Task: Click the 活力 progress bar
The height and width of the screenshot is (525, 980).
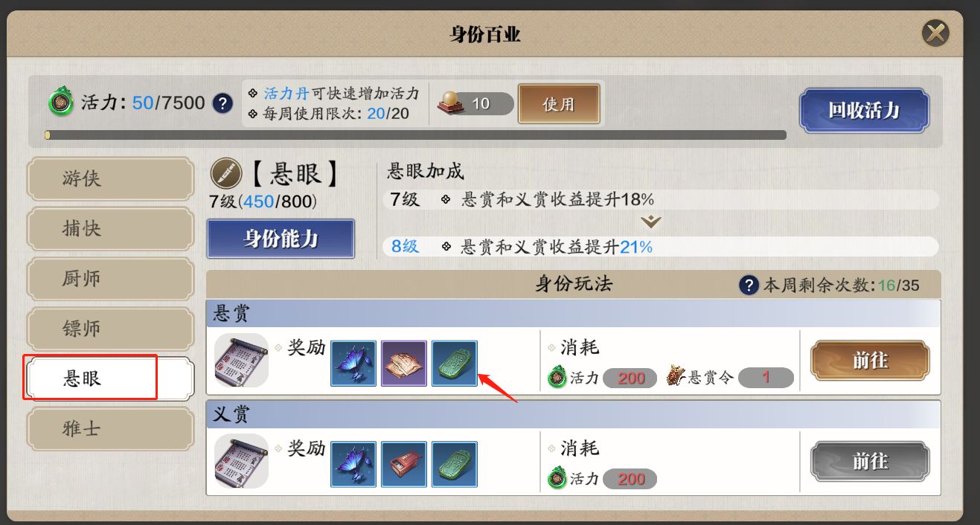Action: point(415,135)
